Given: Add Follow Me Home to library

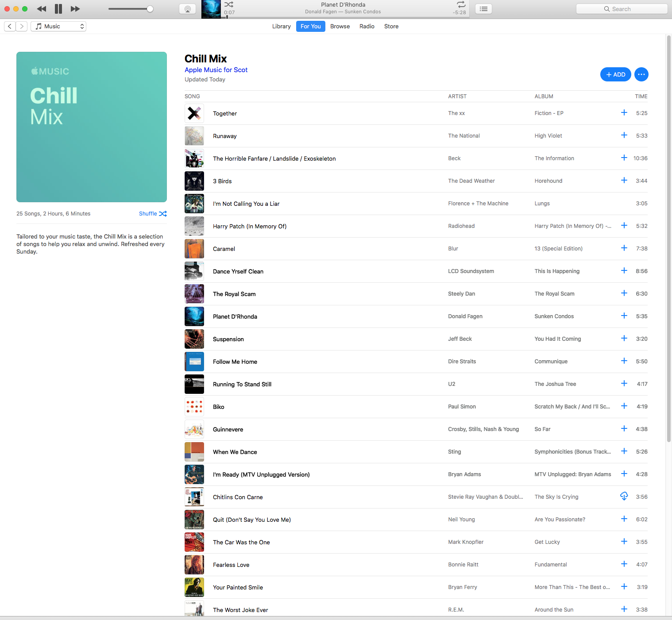Looking at the screenshot, I should tap(624, 361).
